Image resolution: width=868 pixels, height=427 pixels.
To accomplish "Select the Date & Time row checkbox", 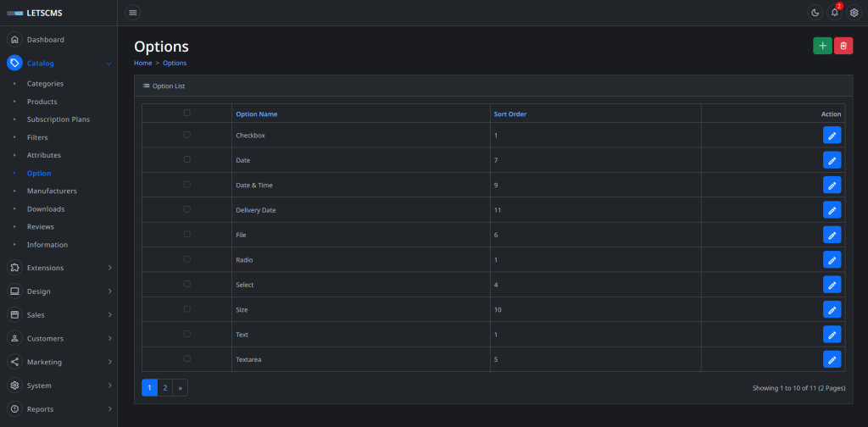I will tap(186, 185).
